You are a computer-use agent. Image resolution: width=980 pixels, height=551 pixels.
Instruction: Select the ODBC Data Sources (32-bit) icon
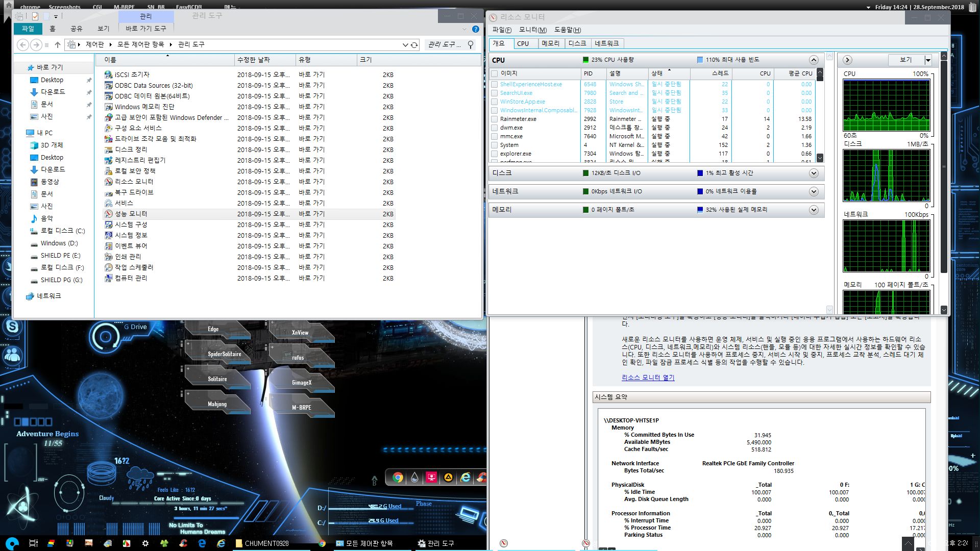tap(108, 85)
